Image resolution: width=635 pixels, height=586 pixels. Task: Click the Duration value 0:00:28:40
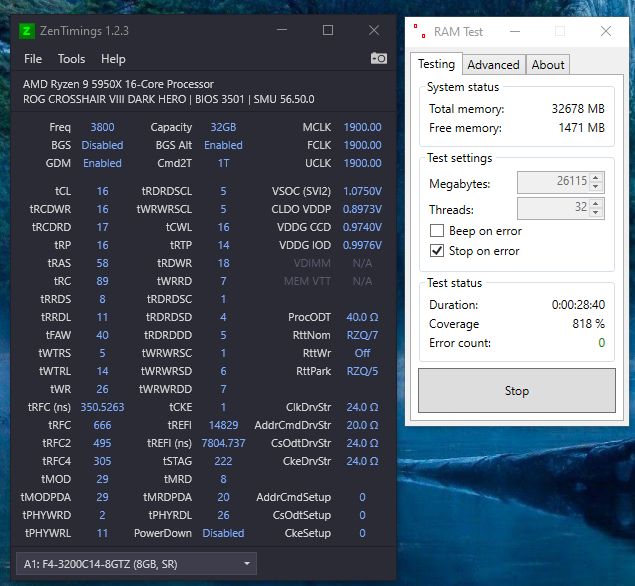pos(578,305)
